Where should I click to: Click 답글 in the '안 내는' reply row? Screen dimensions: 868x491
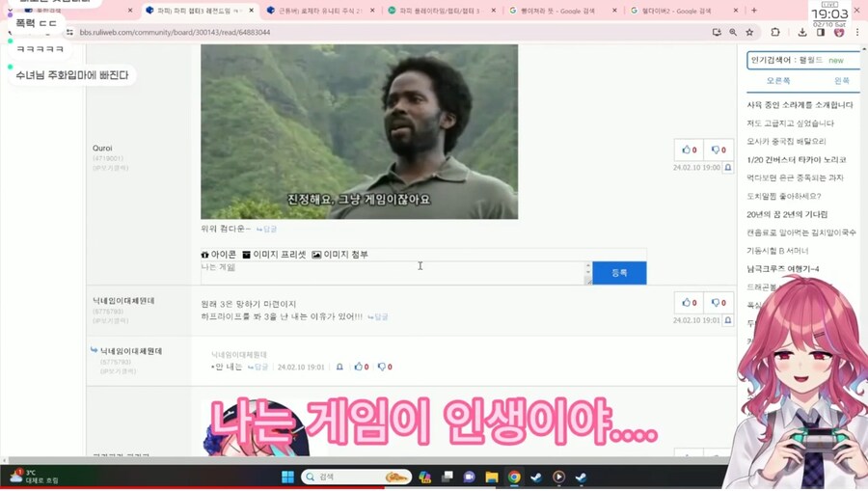258,367
